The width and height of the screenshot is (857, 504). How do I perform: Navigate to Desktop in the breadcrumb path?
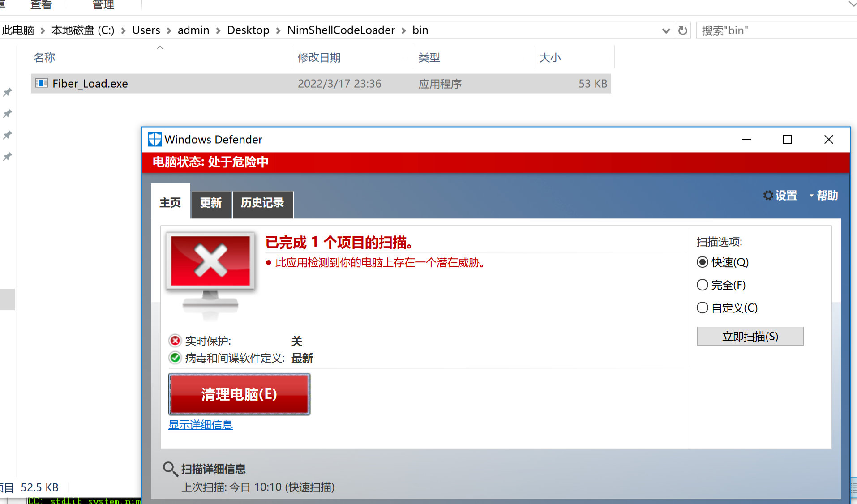point(248,30)
